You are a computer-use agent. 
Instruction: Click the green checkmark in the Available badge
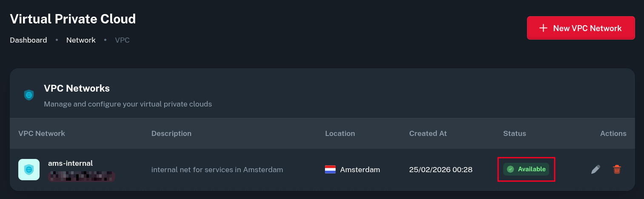[x=510, y=169]
